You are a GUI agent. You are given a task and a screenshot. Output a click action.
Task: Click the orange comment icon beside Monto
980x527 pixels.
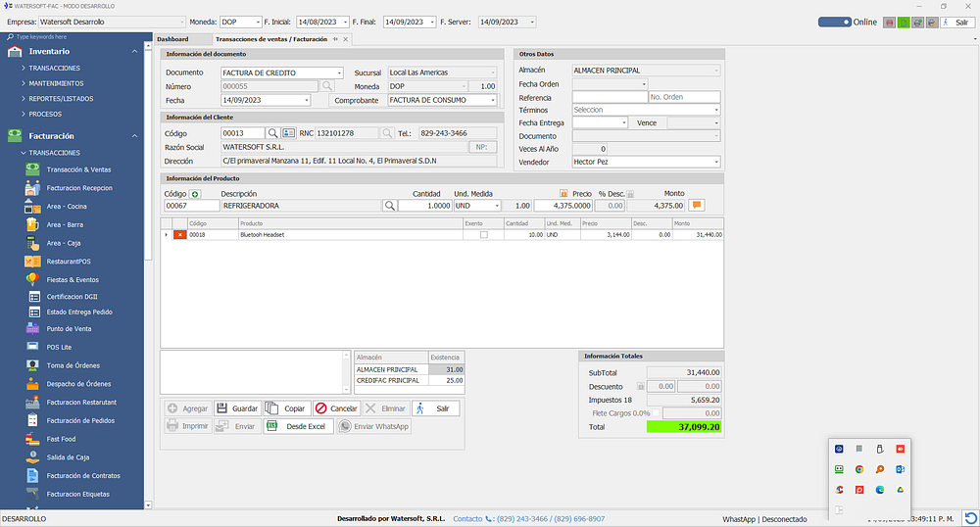click(697, 206)
